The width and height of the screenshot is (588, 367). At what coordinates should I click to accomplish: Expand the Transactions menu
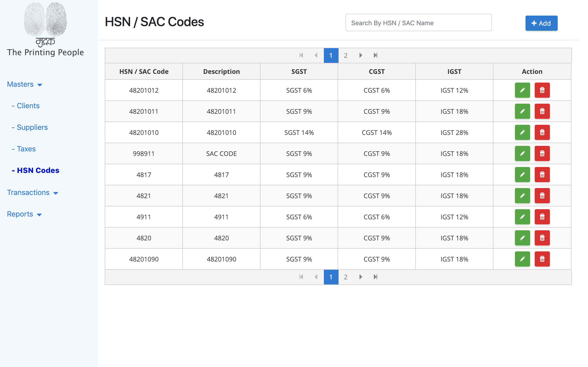point(33,192)
